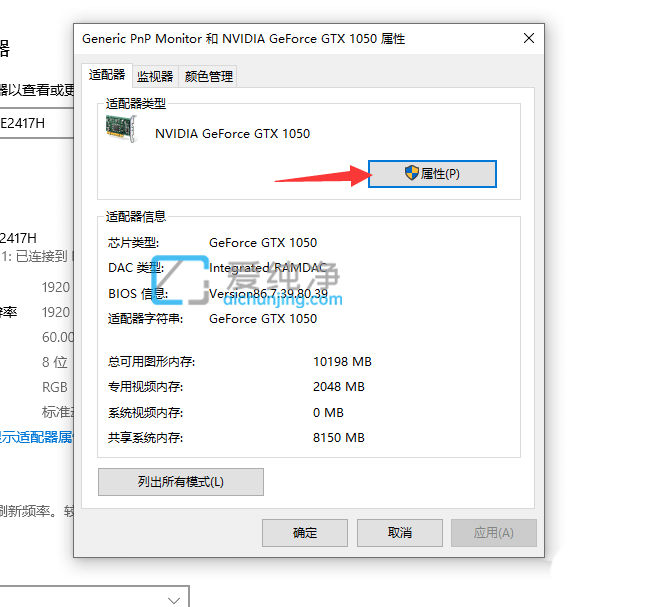Select the 10198 MB total graphics memory value
Image resolution: width=646 pixels, height=607 pixels.
coord(342,361)
